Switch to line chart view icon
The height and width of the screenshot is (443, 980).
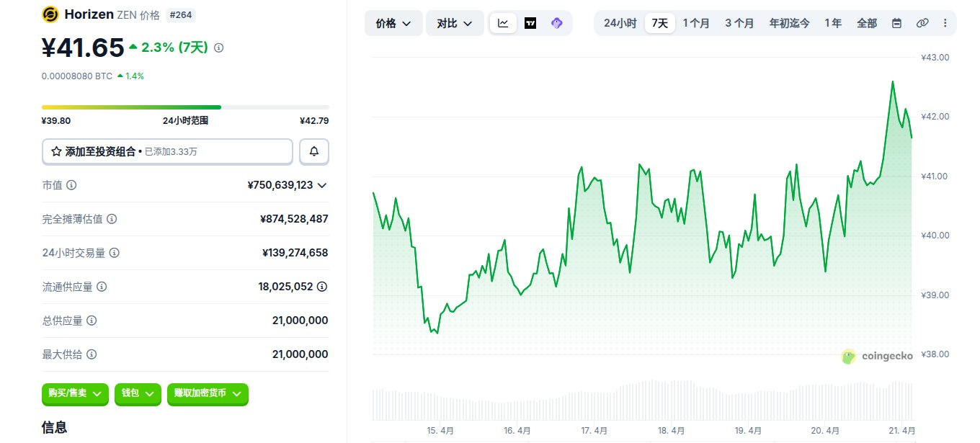[x=503, y=23]
